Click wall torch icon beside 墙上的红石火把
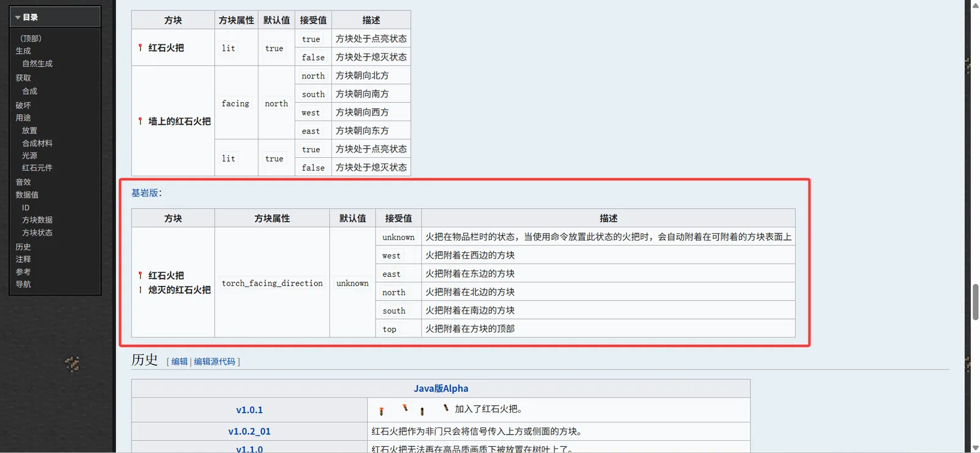Viewport: 980px width, 453px height. coord(140,121)
